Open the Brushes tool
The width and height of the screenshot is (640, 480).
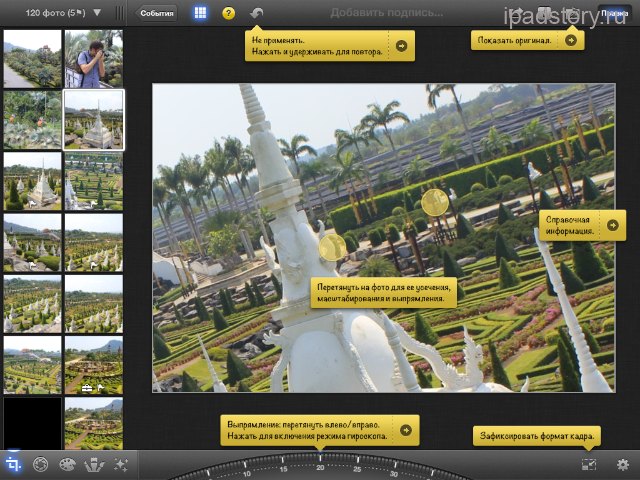tap(94, 464)
